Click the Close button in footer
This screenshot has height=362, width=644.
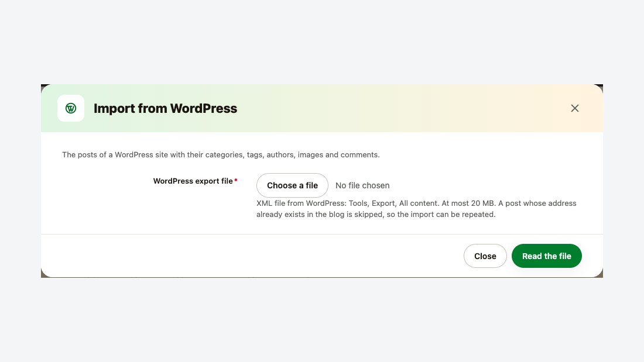485,256
